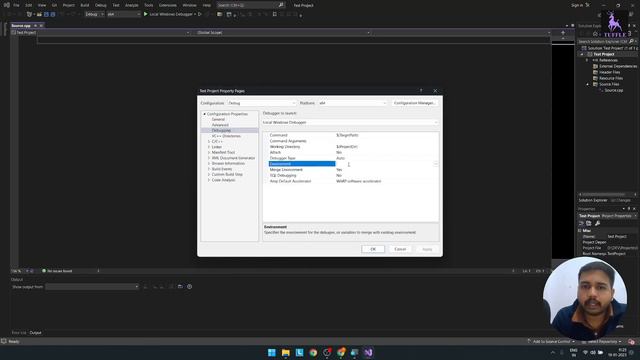Click the Open File folder icon in toolbar
The height and width of the screenshot is (360, 640).
[x=39, y=14]
